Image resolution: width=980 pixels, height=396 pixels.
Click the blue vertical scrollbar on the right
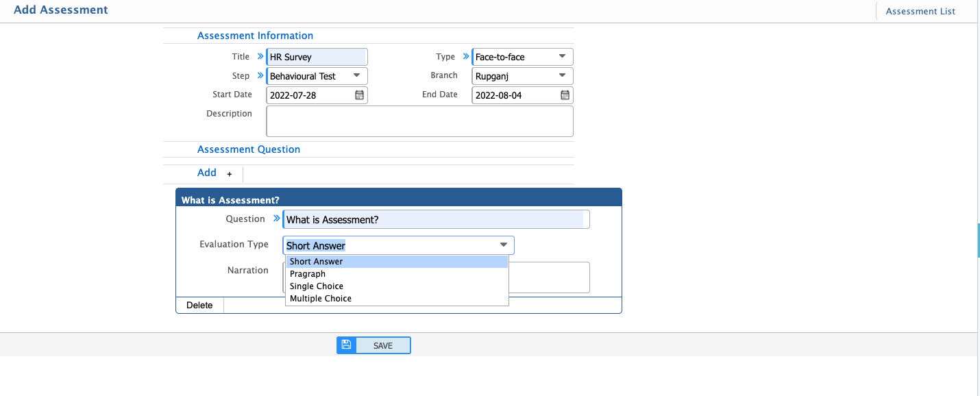coord(977,240)
